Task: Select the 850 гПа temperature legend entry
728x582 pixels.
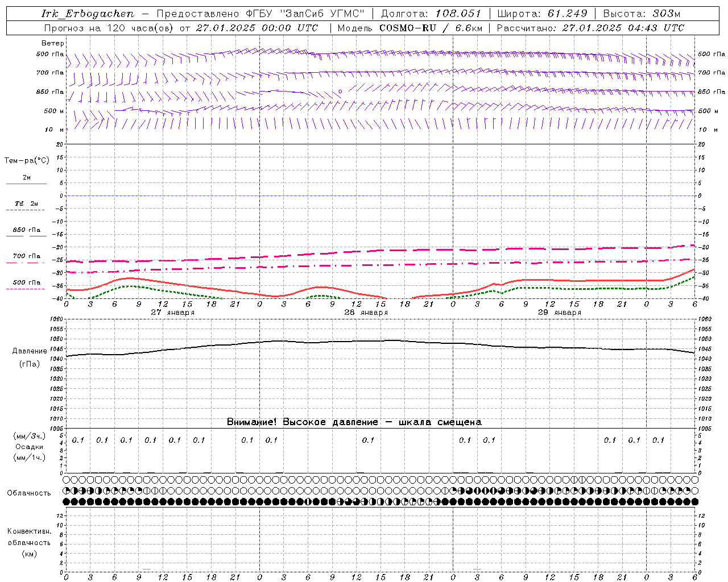Action: (27, 230)
